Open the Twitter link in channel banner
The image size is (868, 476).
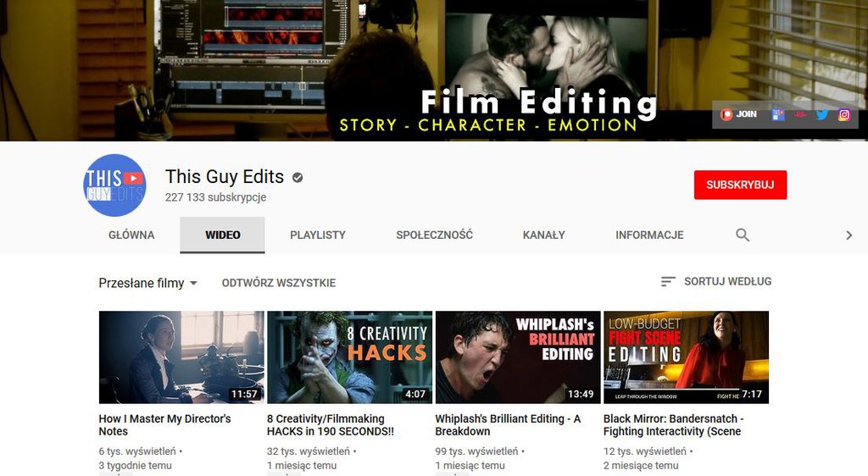pyautogui.click(x=821, y=114)
